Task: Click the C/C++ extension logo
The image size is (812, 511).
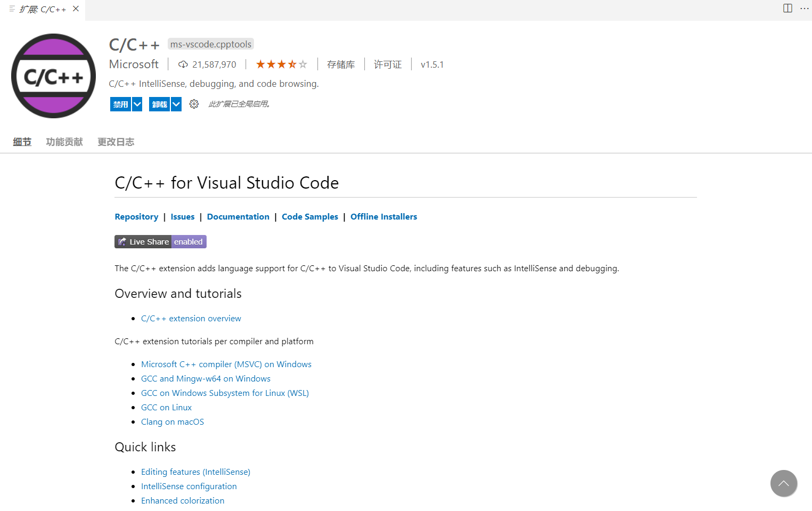Action: tap(53, 76)
